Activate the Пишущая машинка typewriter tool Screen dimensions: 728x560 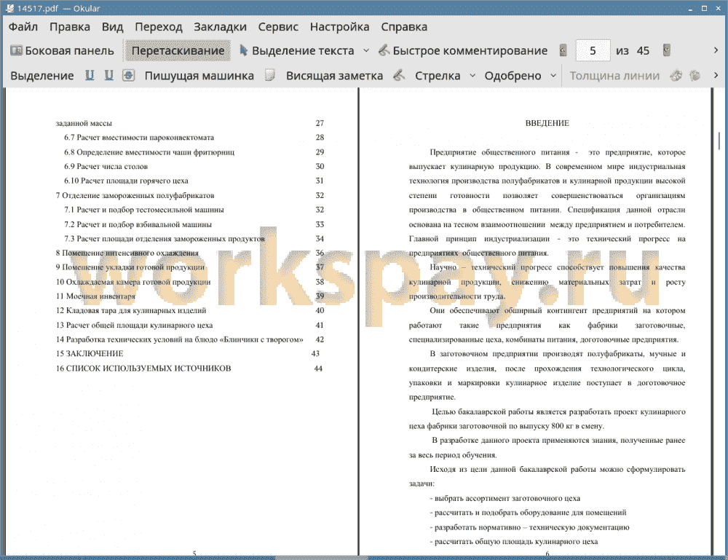199,76
